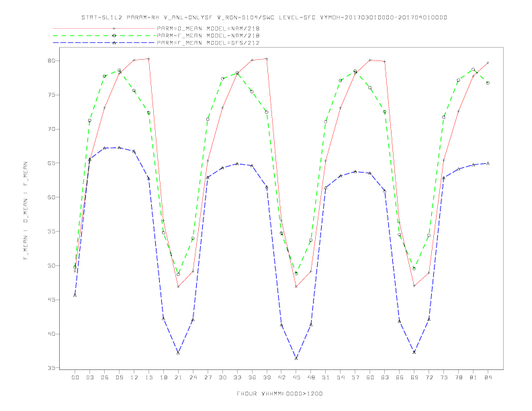Click red plus data point at hour 15
The image size is (532, 411).
tap(148, 58)
